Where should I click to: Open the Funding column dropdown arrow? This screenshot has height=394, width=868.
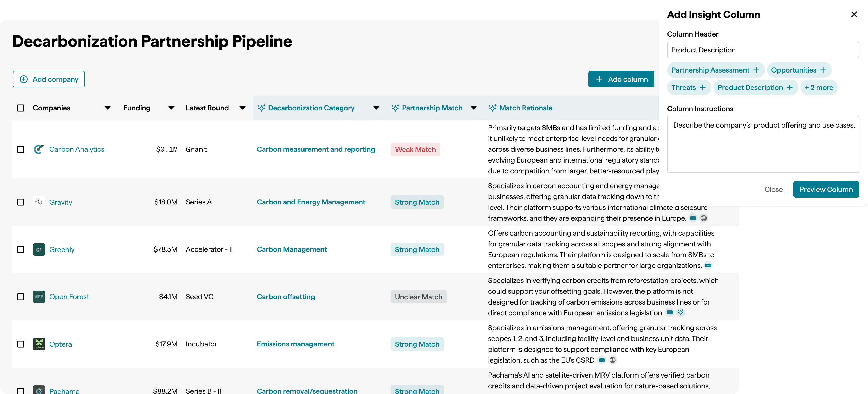(x=171, y=108)
